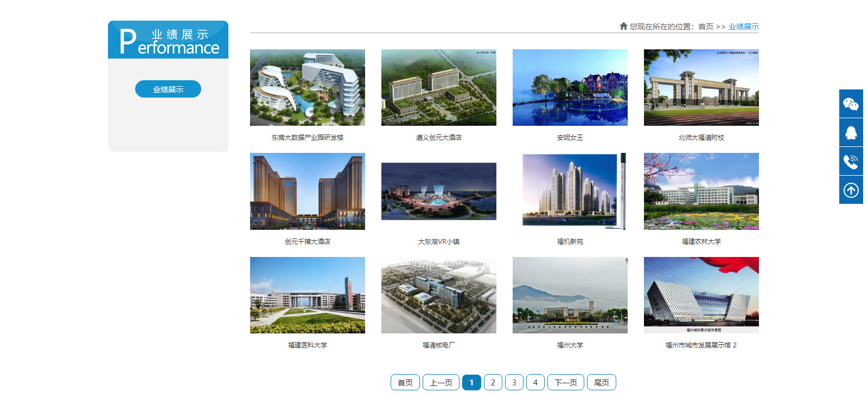Click the QQ penguin chat icon

coord(851,133)
